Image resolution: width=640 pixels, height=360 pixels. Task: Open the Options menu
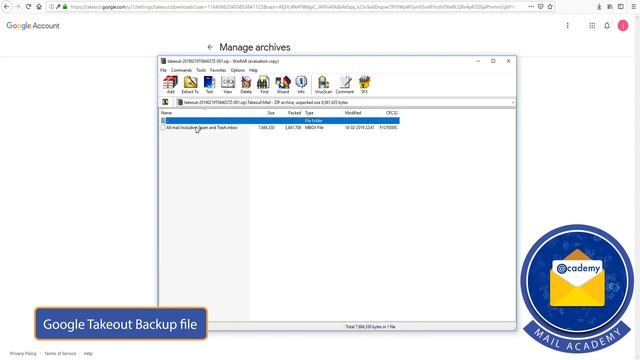(238, 70)
